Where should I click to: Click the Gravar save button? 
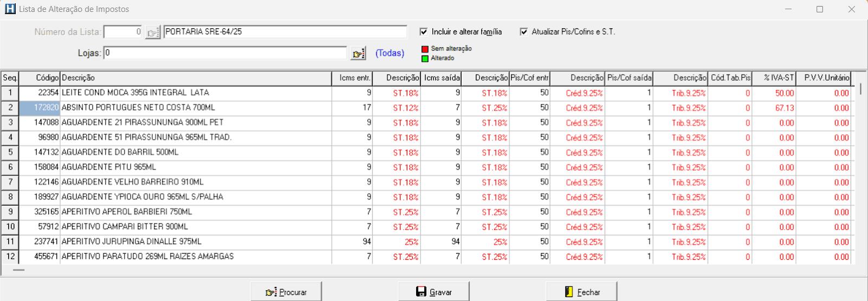click(433, 292)
